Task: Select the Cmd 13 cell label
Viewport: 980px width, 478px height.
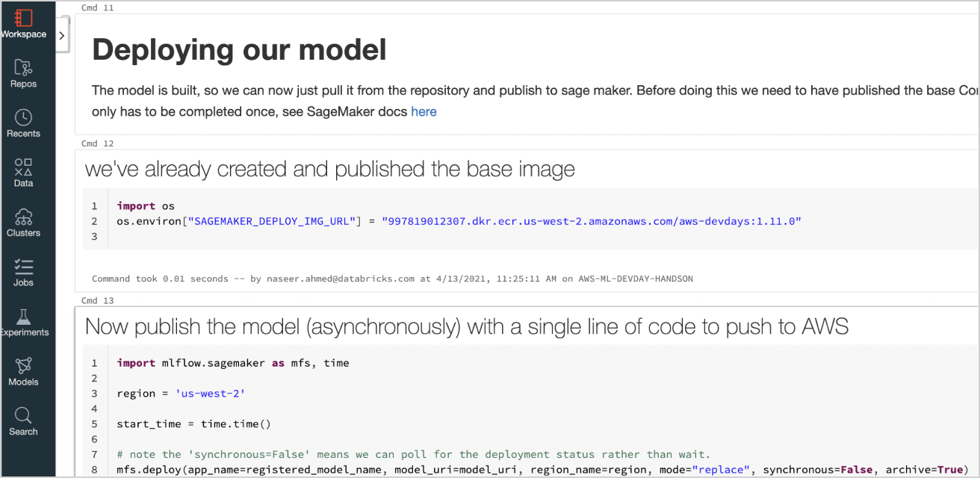Action: click(97, 300)
